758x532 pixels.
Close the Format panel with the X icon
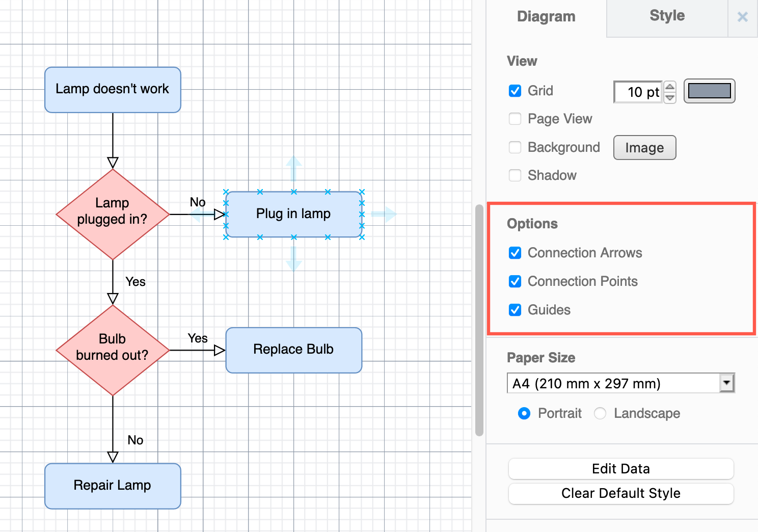click(x=742, y=17)
